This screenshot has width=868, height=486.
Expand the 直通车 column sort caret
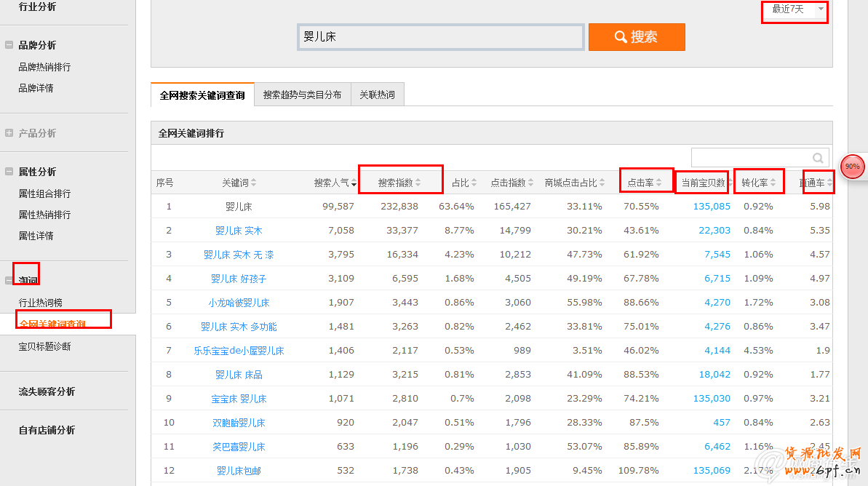pos(829,182)
